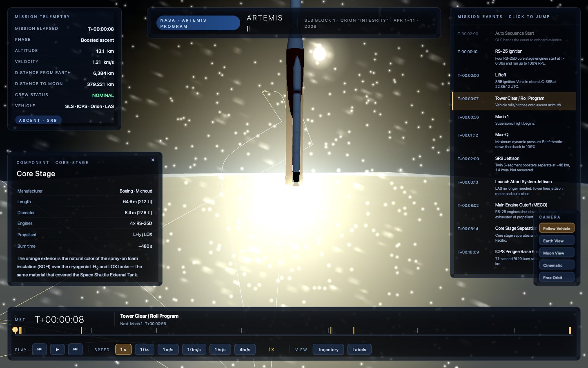Click the altitude value 13.1 km

click(x=105, y=51)
